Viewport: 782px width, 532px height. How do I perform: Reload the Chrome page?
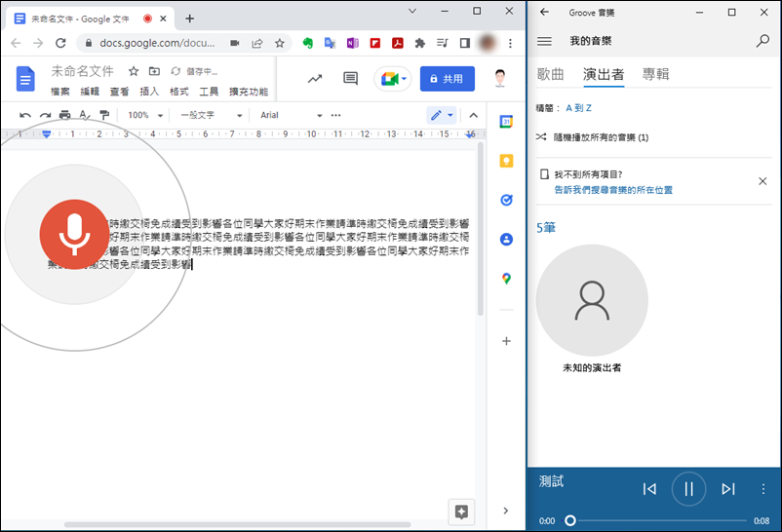60,44
